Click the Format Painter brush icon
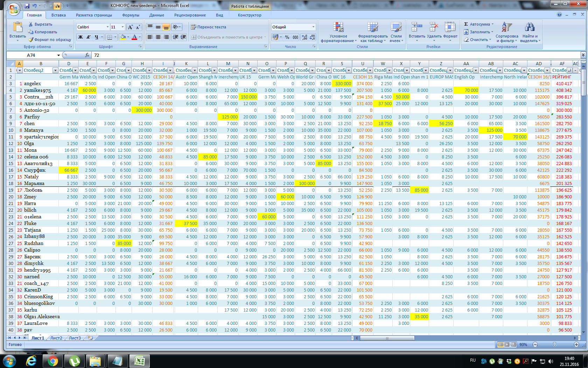The image size is (588, 368). click(31, 40)
